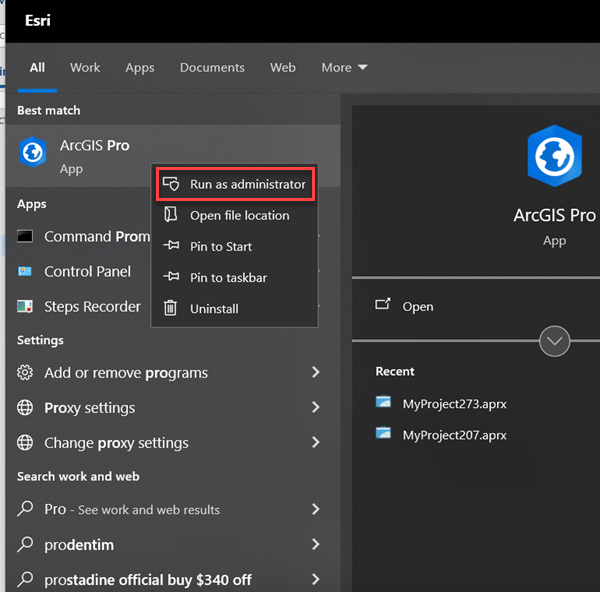Image resolution: width=600 pixels, height=592 pixels.
Task: Click the Steps Recorder app icon
Action: [25, 307]
